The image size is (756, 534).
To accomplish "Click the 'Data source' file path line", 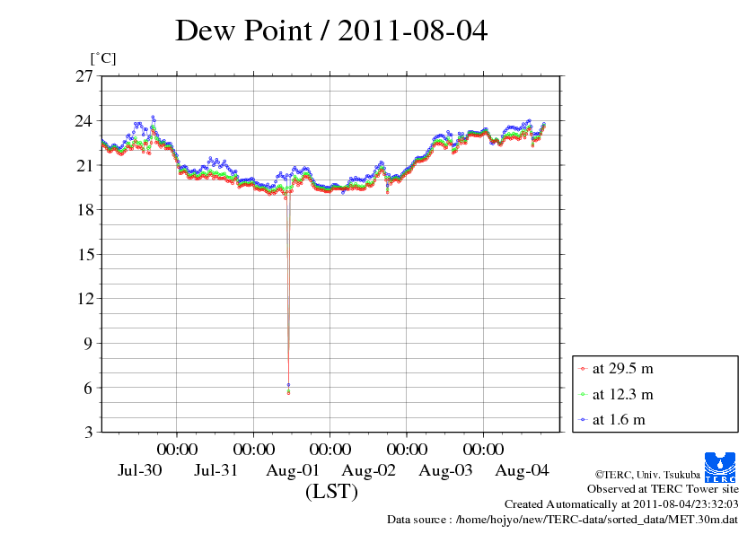I will coord(563,520).
